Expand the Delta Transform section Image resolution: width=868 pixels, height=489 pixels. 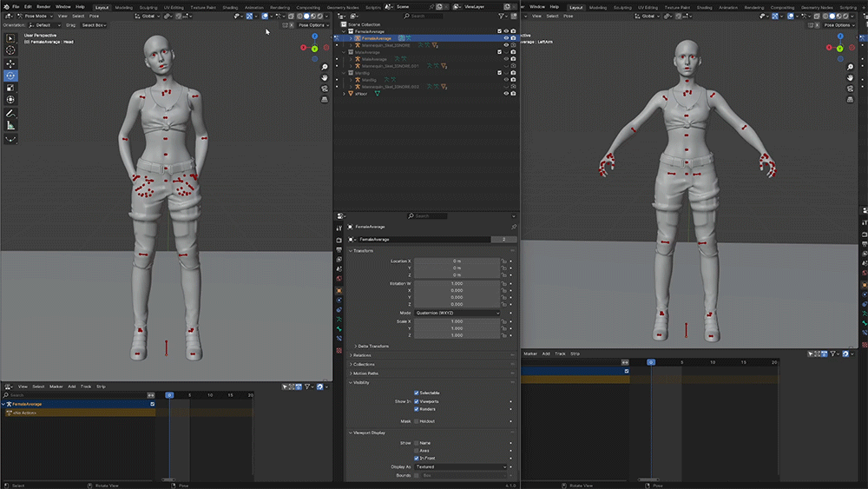[x=373, y=346]
